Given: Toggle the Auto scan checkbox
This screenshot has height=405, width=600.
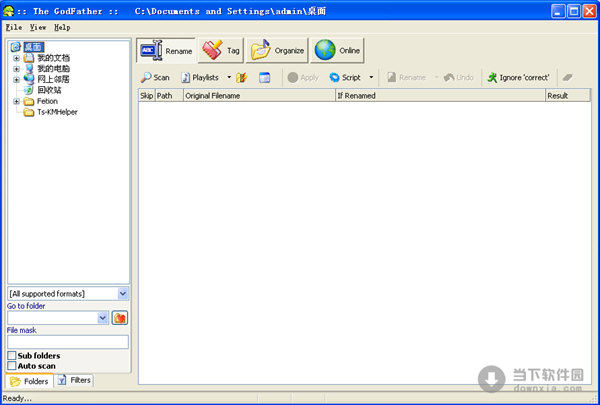Looking at the screenshot, I should pos(12,366).
